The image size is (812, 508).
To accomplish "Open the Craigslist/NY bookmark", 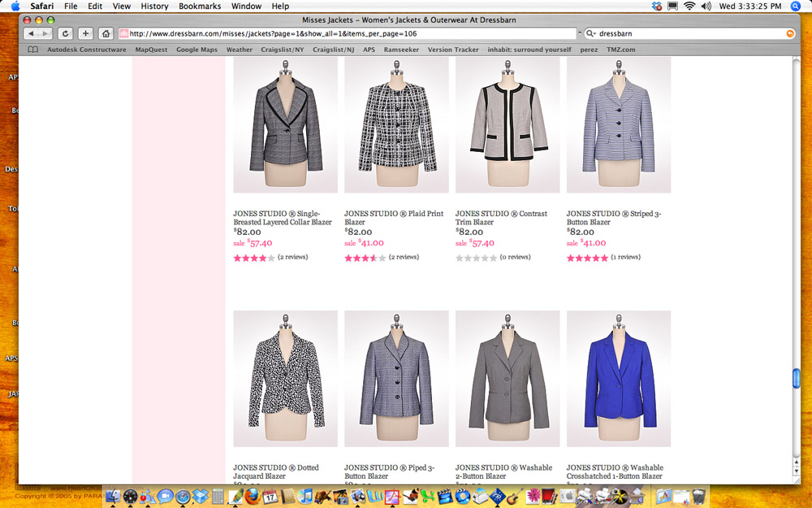I will (x=283, y=50).
